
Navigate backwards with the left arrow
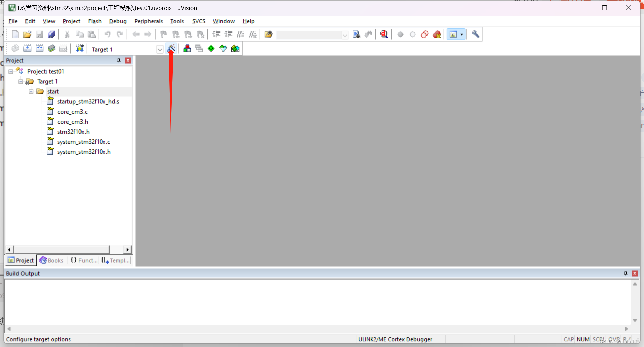(136, 34)
